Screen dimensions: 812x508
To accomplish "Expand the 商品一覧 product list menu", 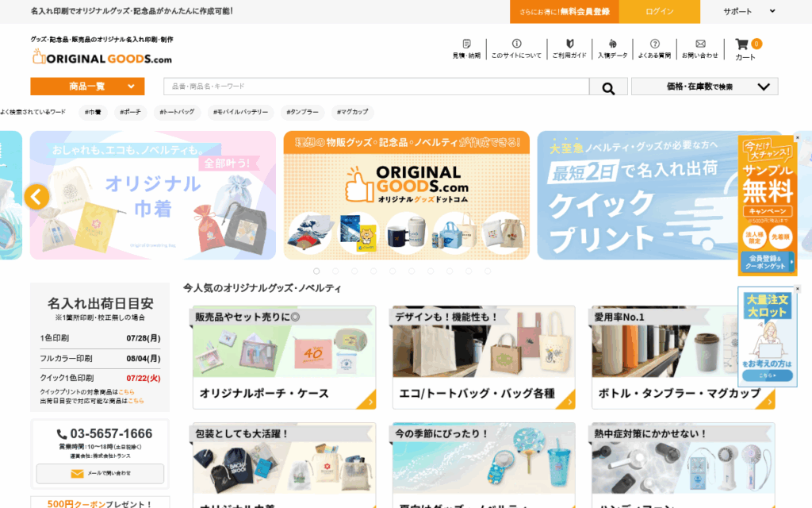I will pyautogui.click(x=87, y=87).
